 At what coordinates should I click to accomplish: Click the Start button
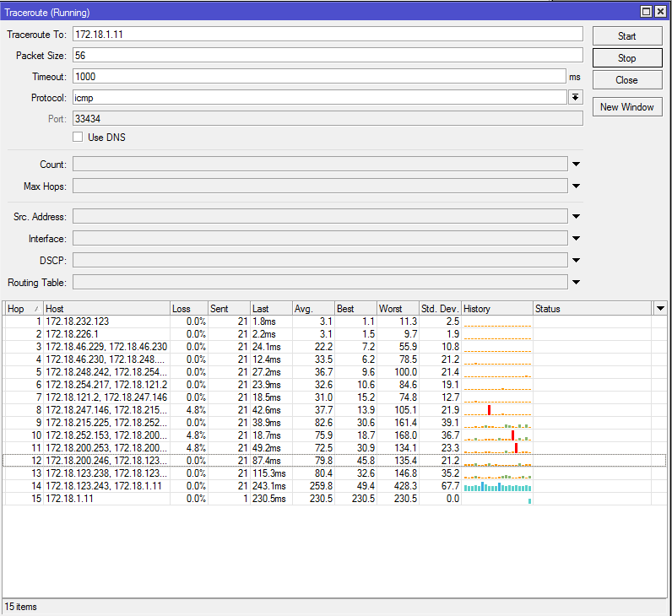point(626,36)
